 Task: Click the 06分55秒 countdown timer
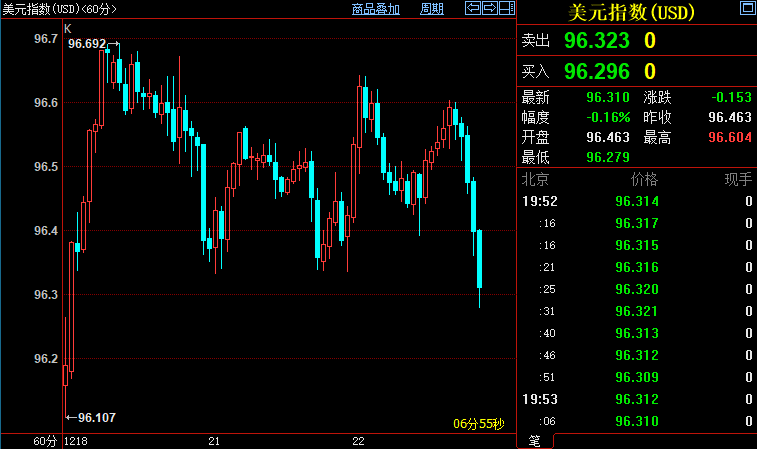point(480,424)
